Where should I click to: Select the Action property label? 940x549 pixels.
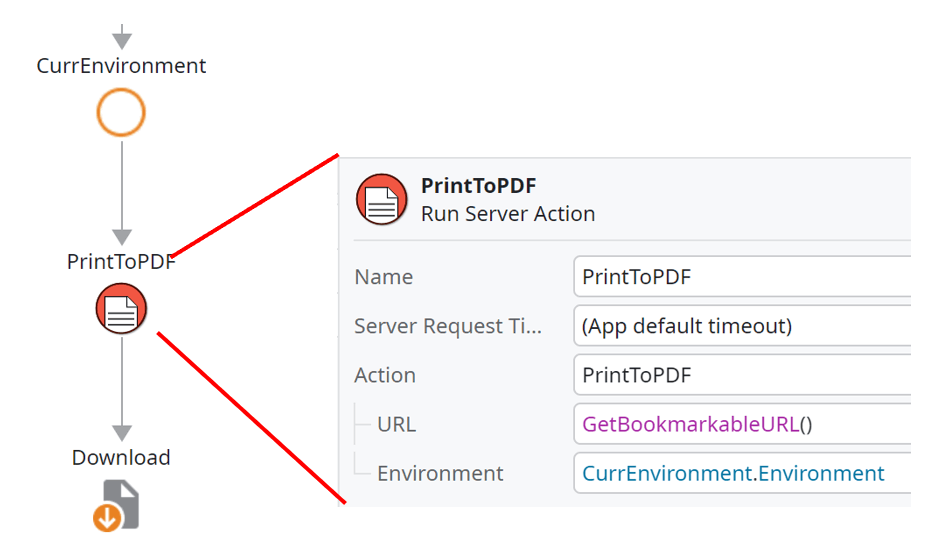click(385, 375)
